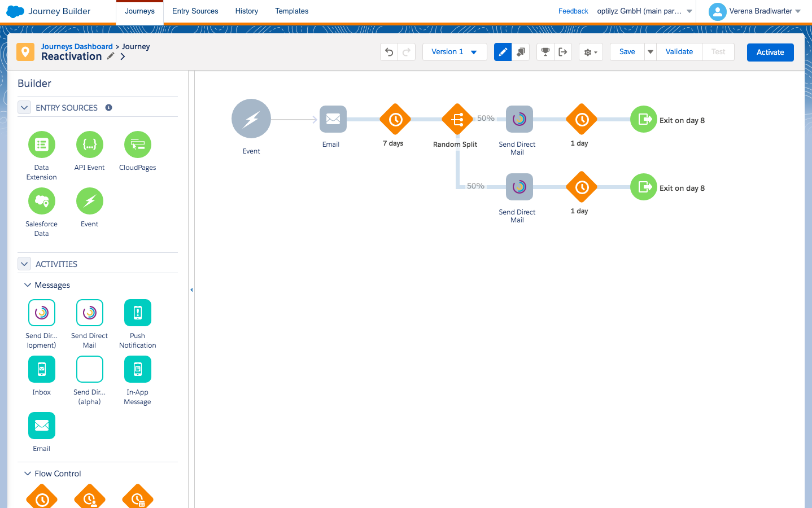The height and width of the screenshot is (508, 812).
Task: Open the Version 1 dropdown
Action: (454, 52)
